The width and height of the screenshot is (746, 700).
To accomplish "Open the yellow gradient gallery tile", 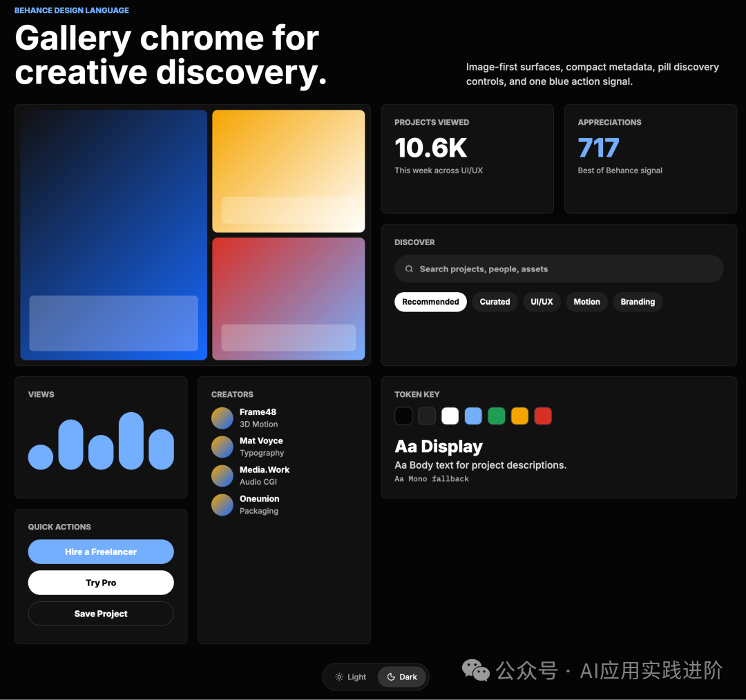I will [x=288, y=171].
